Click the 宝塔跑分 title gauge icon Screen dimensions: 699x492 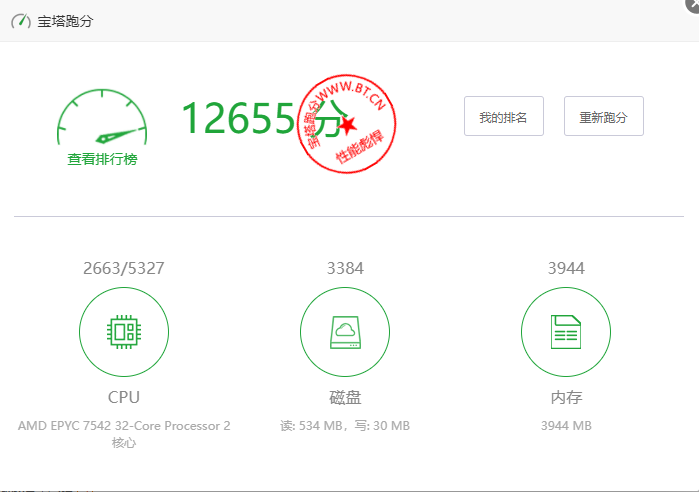(x=21, y=21)
